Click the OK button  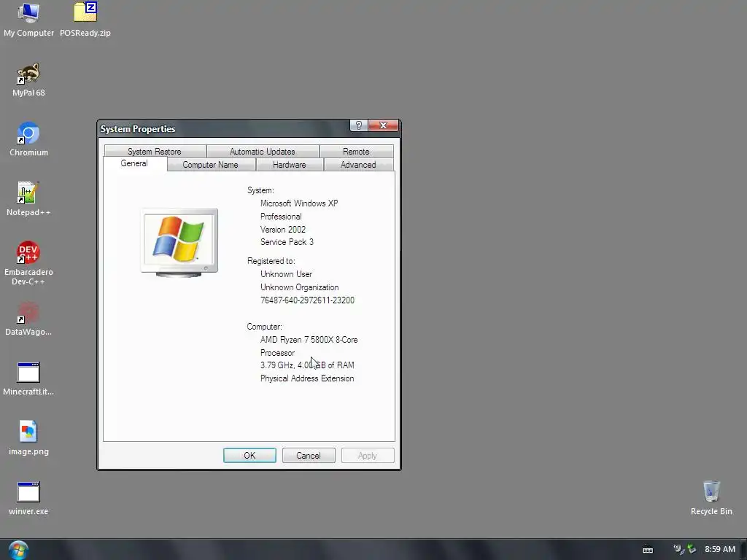pos(249,455)
